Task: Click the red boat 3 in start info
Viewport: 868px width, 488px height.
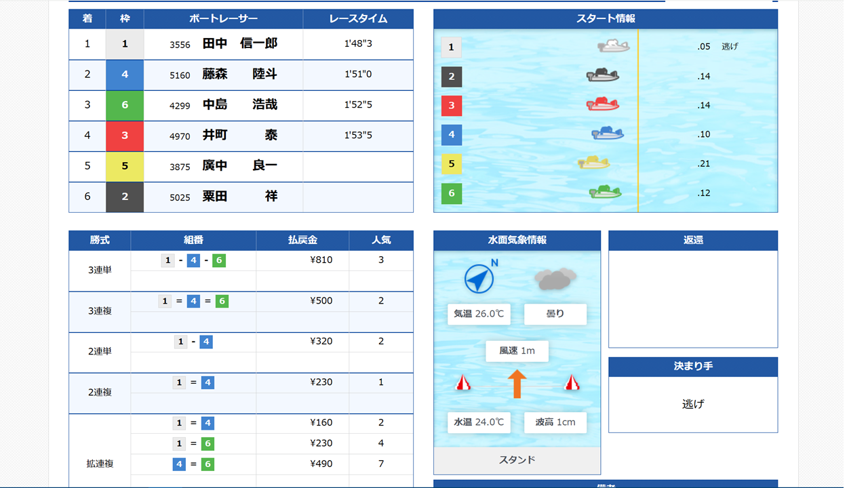Action: tap(603, 104)
